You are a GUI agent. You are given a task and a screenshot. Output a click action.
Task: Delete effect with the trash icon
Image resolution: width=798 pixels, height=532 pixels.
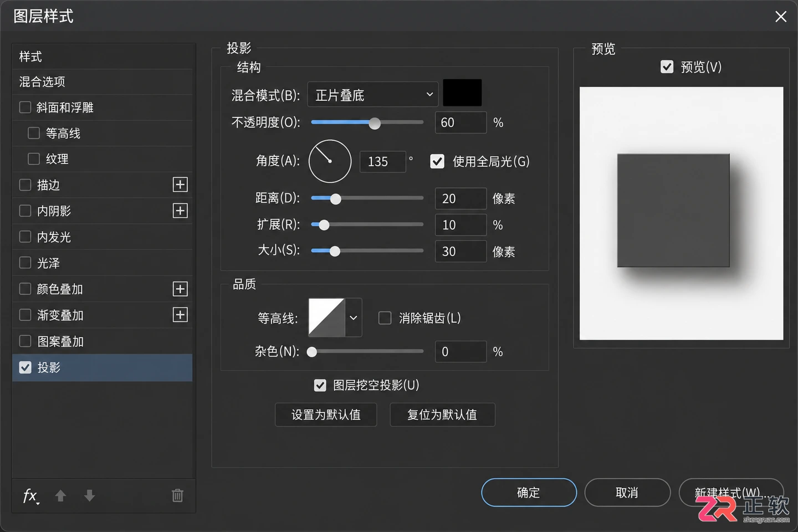[177, 495]
